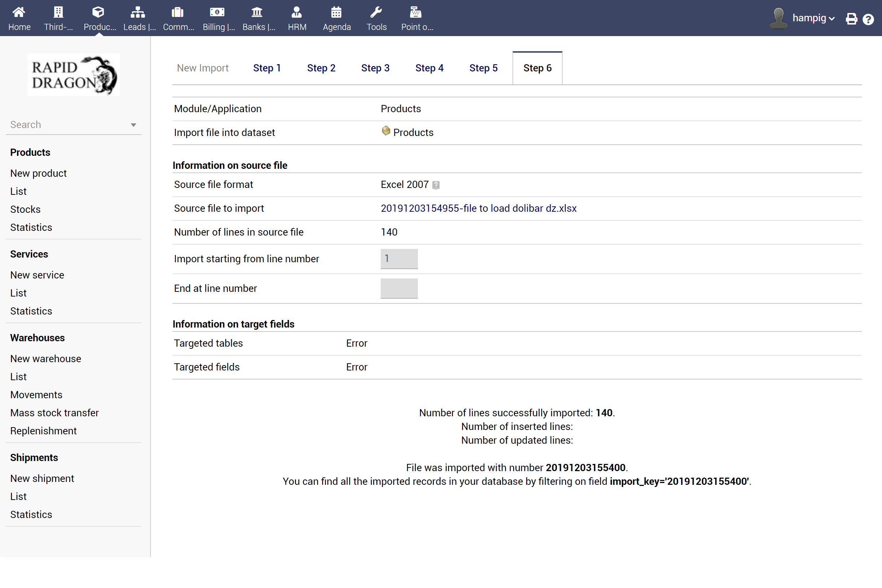Open the Products List link
This screenshot has width=882, height=588.
[x=18, y=191]
